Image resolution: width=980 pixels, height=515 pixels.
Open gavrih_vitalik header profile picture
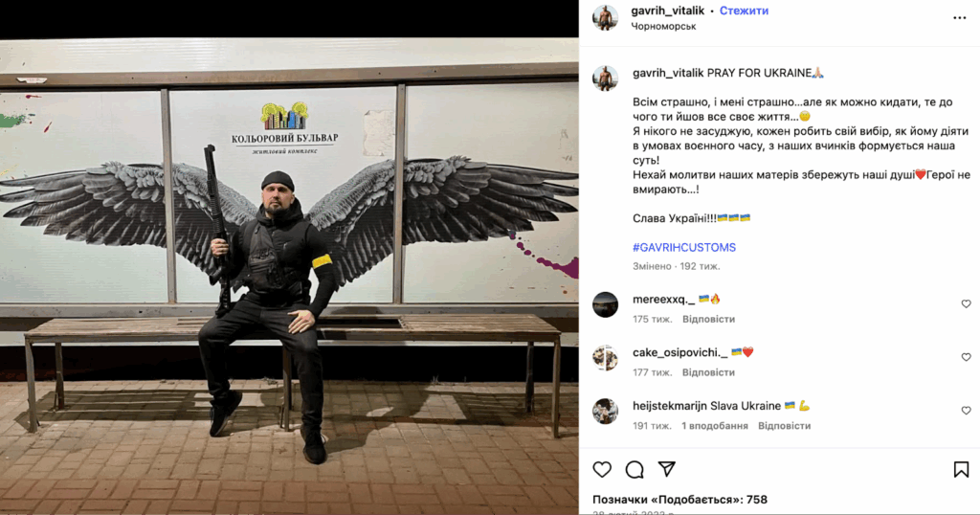pos(605,17)
